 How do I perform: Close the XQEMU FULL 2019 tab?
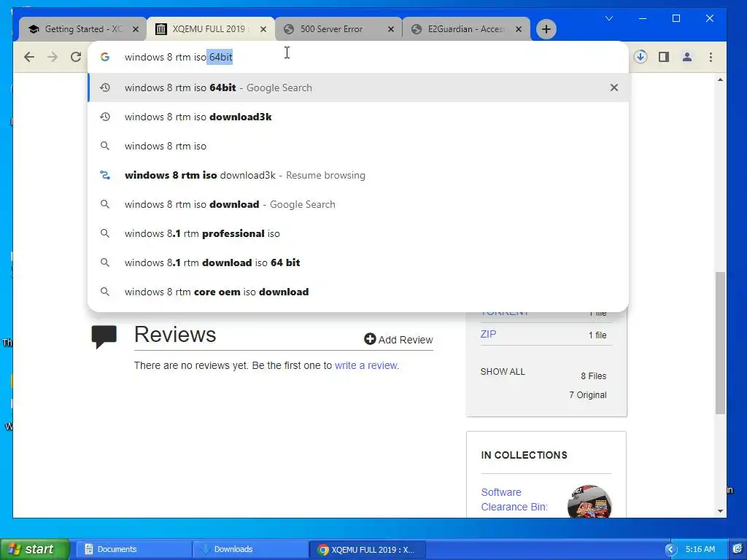tap(263, 29)
